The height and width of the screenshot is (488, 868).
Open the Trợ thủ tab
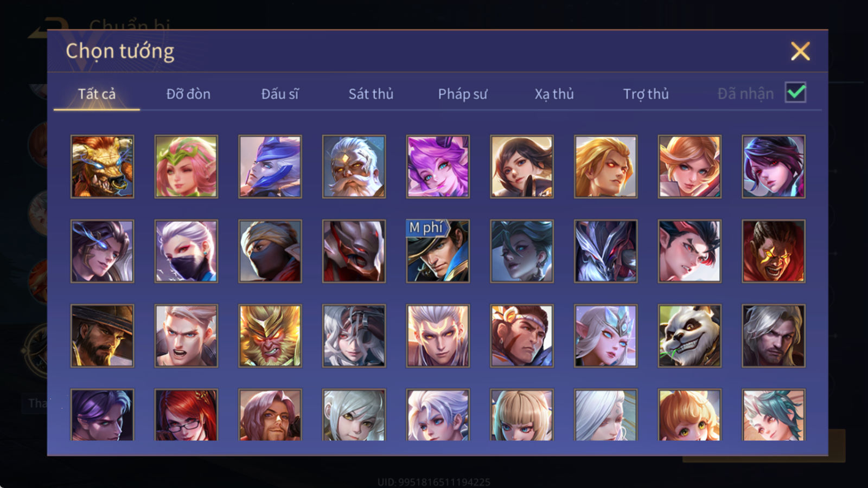tap(646, 94)
